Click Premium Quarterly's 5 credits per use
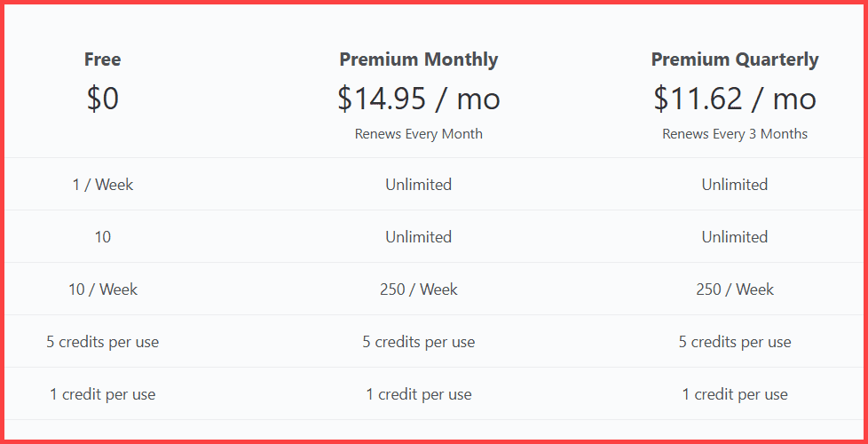Screen dimensions: 868x444 734,342
